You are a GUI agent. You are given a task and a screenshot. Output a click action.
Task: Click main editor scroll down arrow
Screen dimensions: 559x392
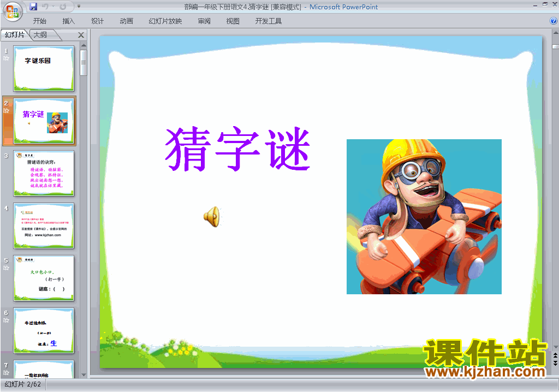point(555,347)
